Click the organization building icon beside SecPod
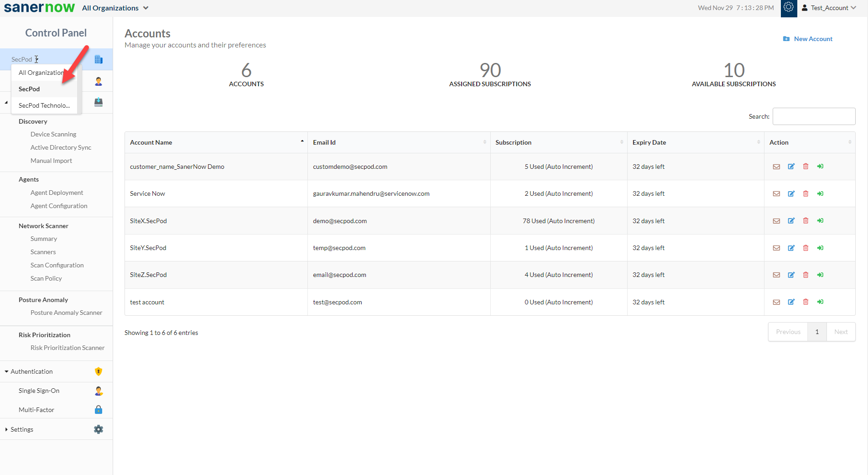The width and height of the screenshot is (868, 475). tap(98, 59)
